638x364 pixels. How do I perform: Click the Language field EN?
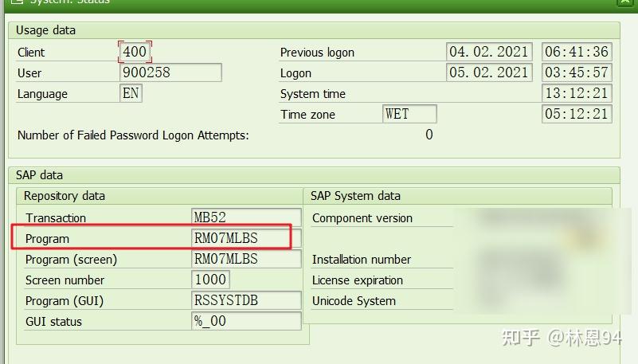(131, 93)
